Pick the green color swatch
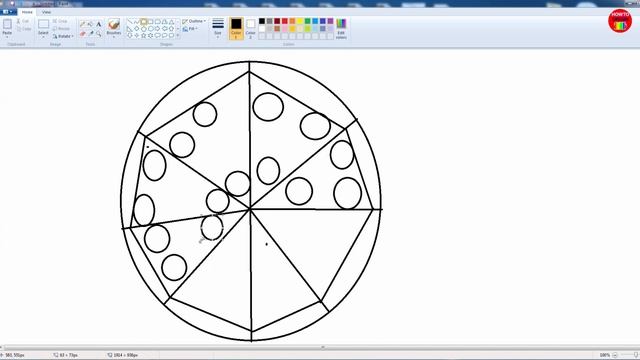 [x=308, y=21]
